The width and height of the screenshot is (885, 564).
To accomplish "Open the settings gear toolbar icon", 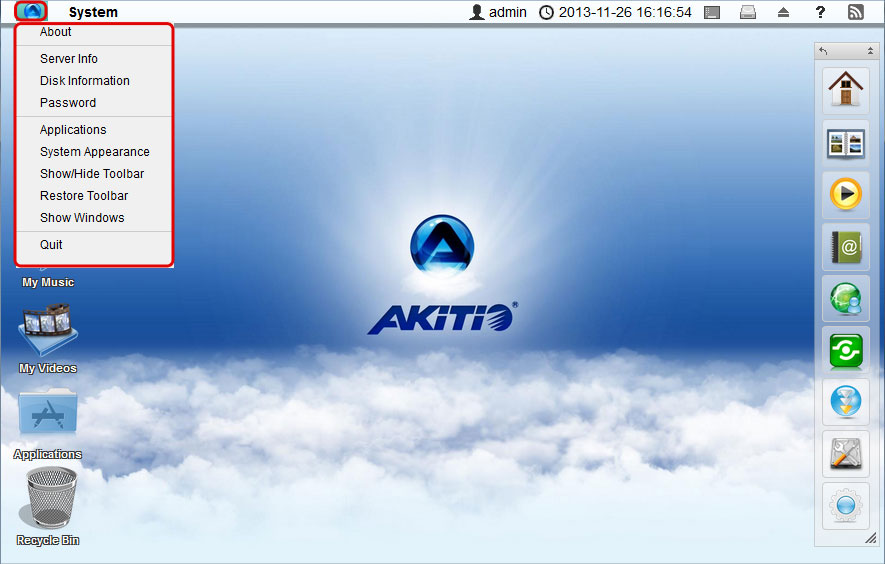I will (845, 505).
